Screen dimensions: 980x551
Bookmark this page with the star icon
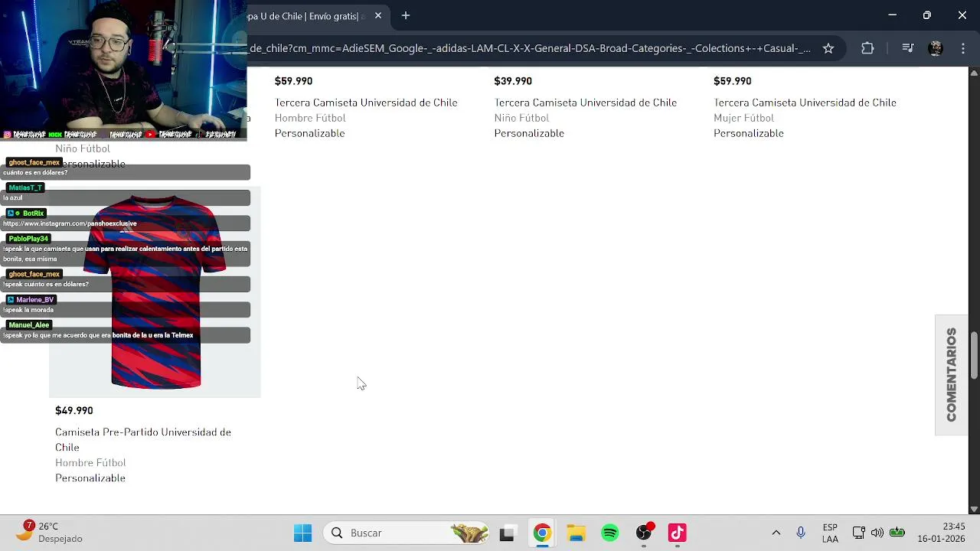[828, 48]
